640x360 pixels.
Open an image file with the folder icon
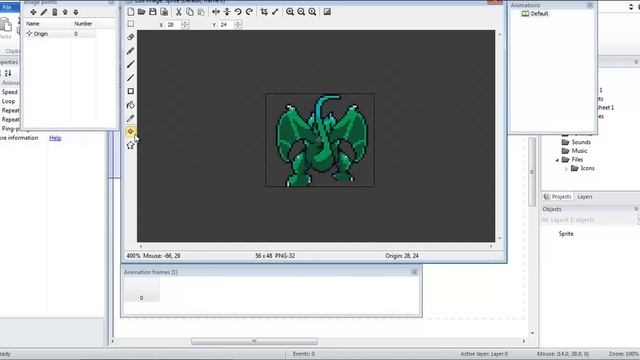point(142,12)
